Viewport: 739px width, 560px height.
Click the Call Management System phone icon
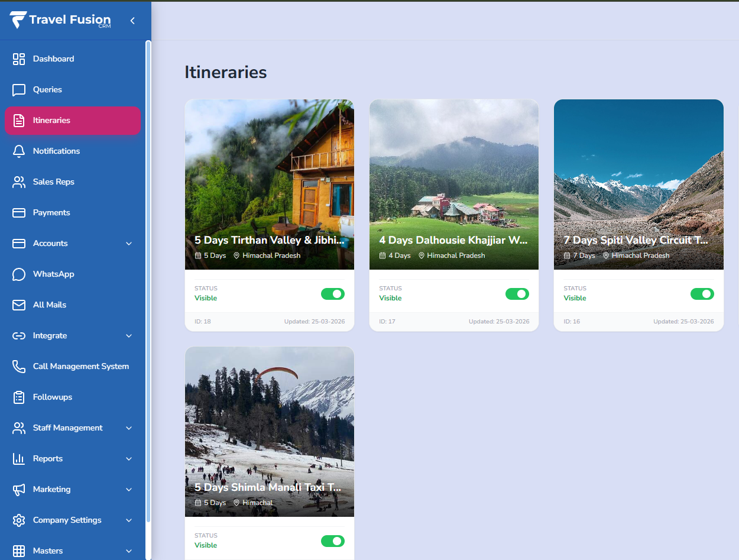pos(19,367)
